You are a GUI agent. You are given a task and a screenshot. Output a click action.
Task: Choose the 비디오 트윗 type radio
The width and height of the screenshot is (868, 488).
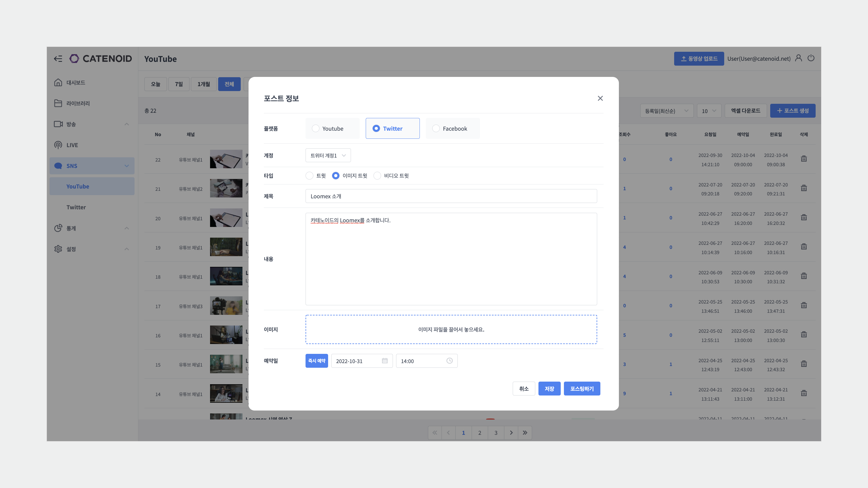pos(377,175)
